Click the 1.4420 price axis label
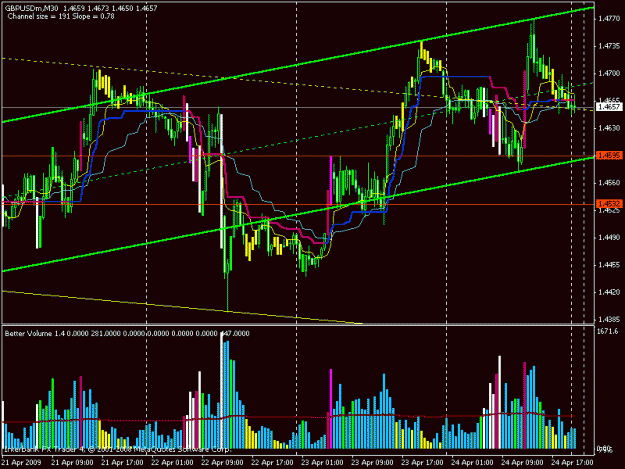This screenshot has height=469, width=625. (x=609, y=292)
